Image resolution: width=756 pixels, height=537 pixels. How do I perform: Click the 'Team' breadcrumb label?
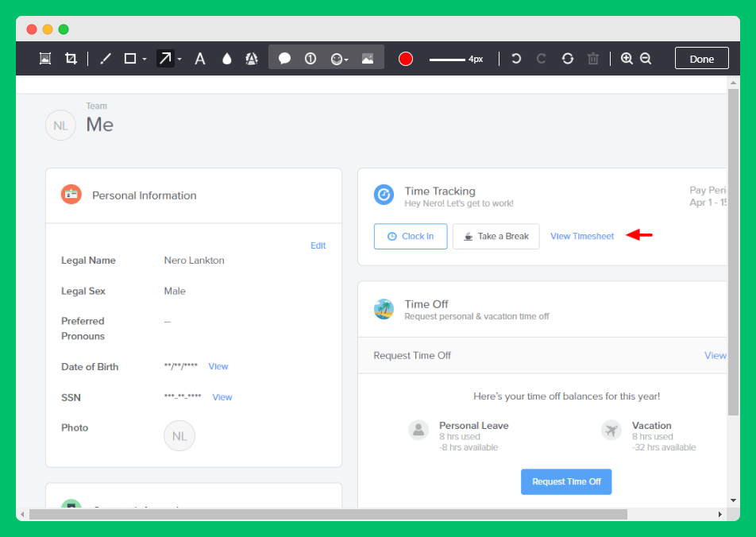tap(96, 106)
